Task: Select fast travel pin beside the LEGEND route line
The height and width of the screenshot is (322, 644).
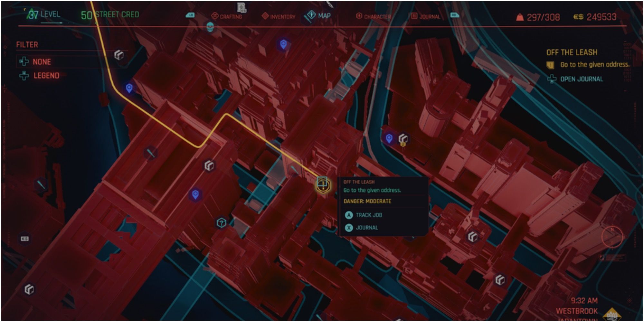Action: pyautogui.click(x=129, y=88)
